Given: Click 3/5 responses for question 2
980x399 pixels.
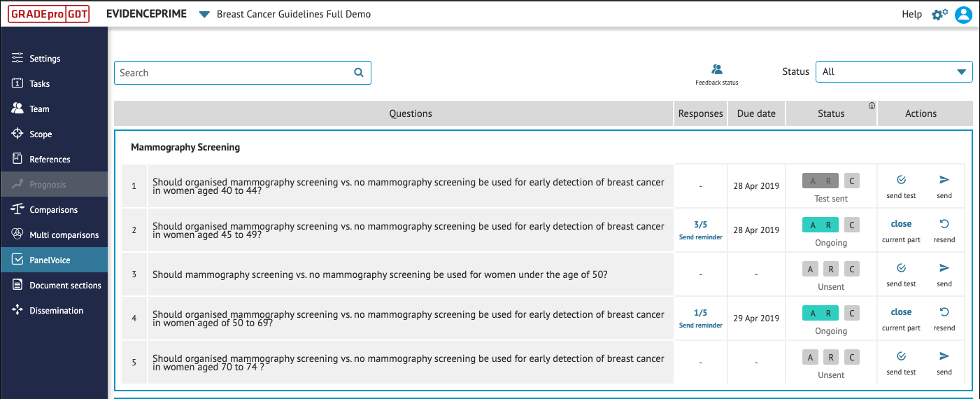Looking at the screenshot, I should pos(700,225).
